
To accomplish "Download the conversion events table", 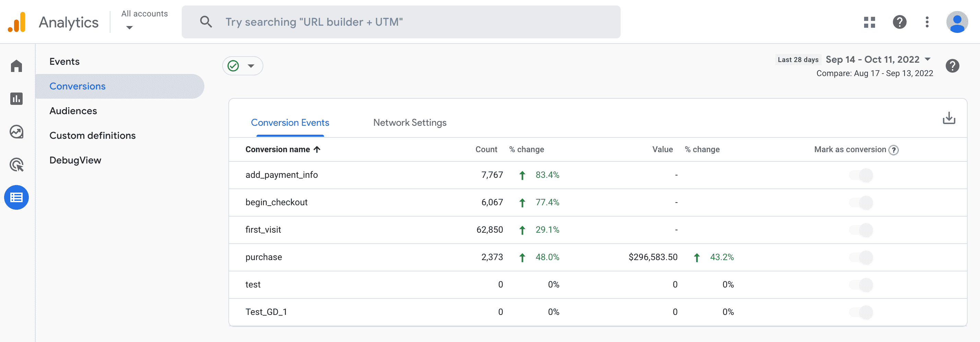I will 949,118.
